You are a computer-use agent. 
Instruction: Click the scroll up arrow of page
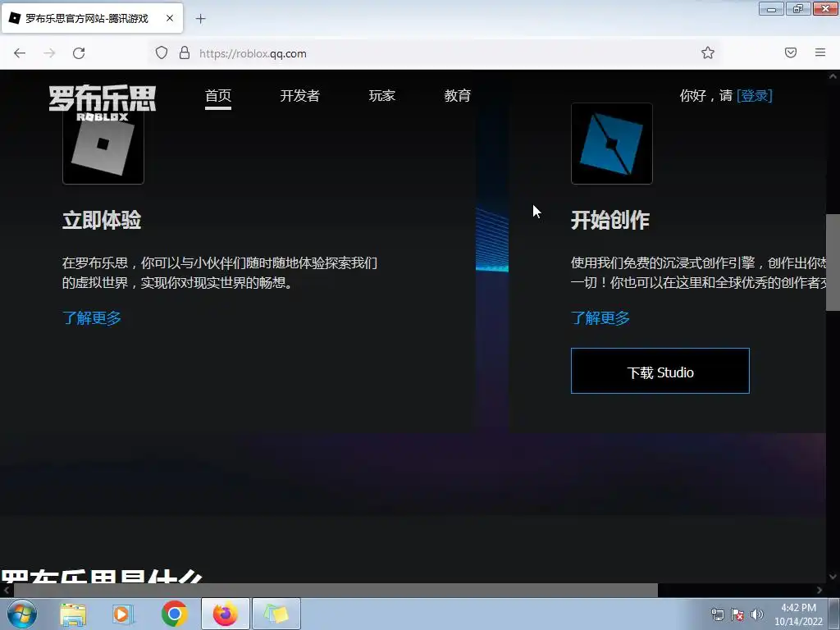pyautogui.click(x=833, y=76)
